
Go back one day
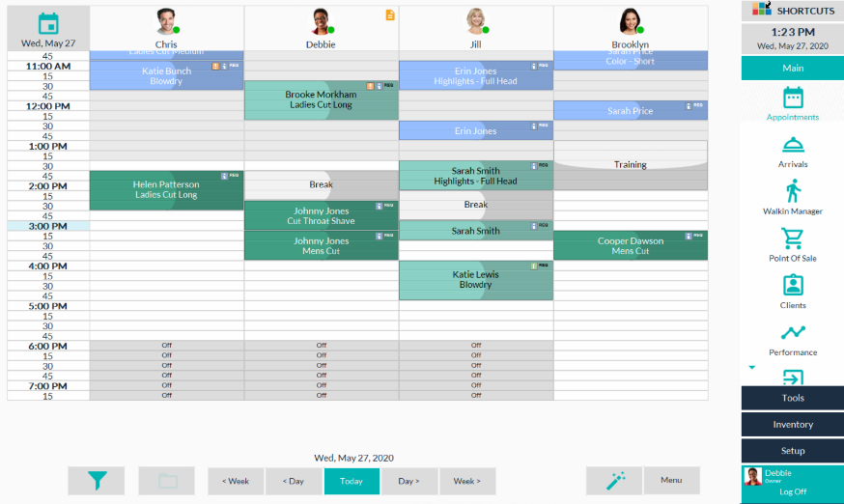point(294,481)
